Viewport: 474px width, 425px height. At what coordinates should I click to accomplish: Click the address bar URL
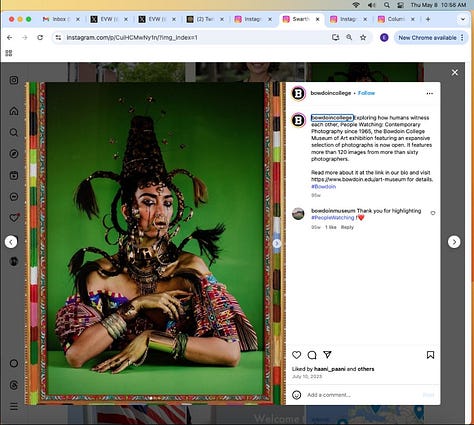pos(132,38)
